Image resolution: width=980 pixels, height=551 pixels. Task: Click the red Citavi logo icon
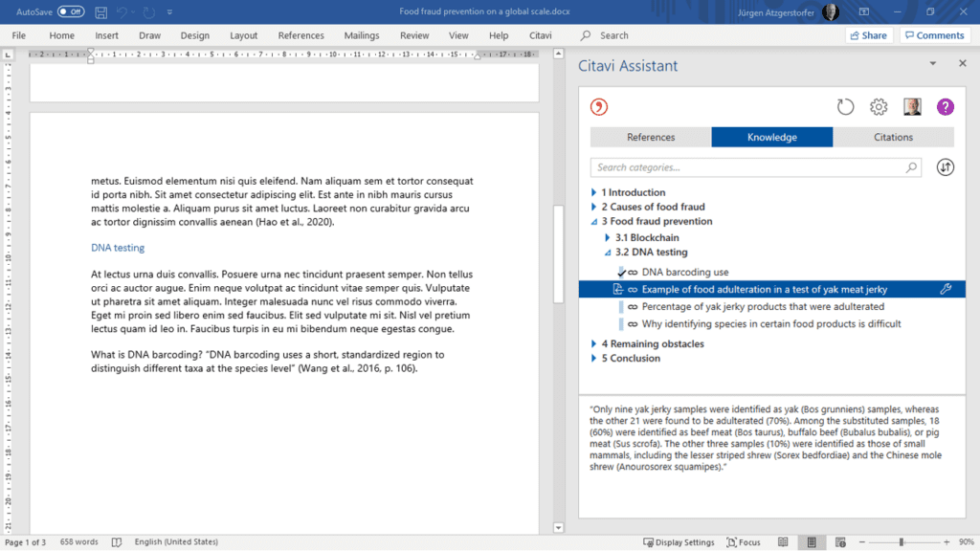click(x=600, y=107)
